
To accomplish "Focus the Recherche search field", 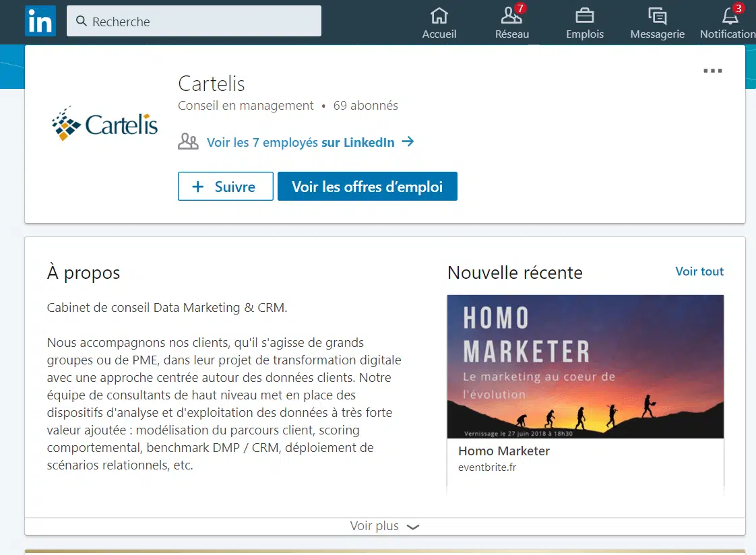I will (x=202, y=22).
